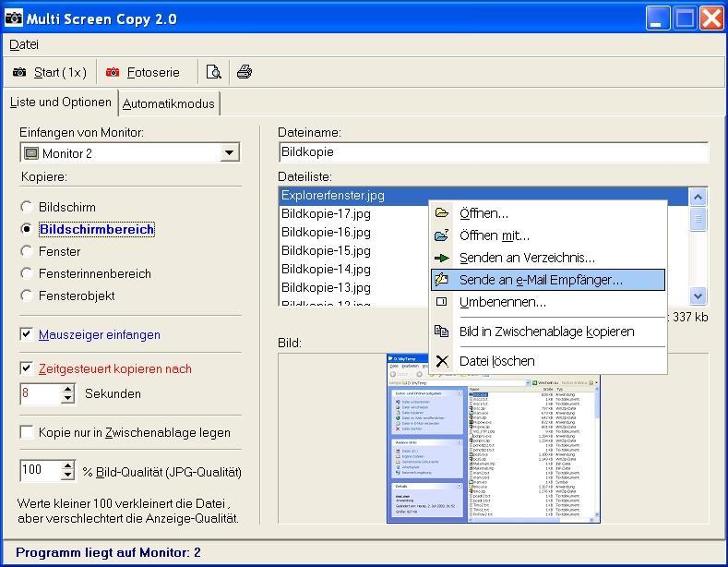Screen dimensions: 728x567
Task: Click the Sekunden number field
Action: click(x=41, y=393)
